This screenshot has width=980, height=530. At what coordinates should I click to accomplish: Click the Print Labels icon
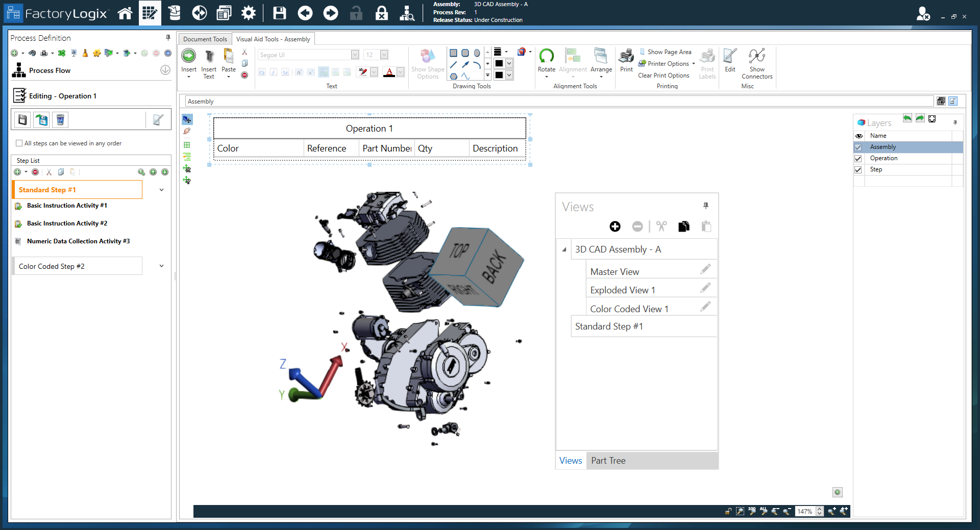click(x=707, y=61)
